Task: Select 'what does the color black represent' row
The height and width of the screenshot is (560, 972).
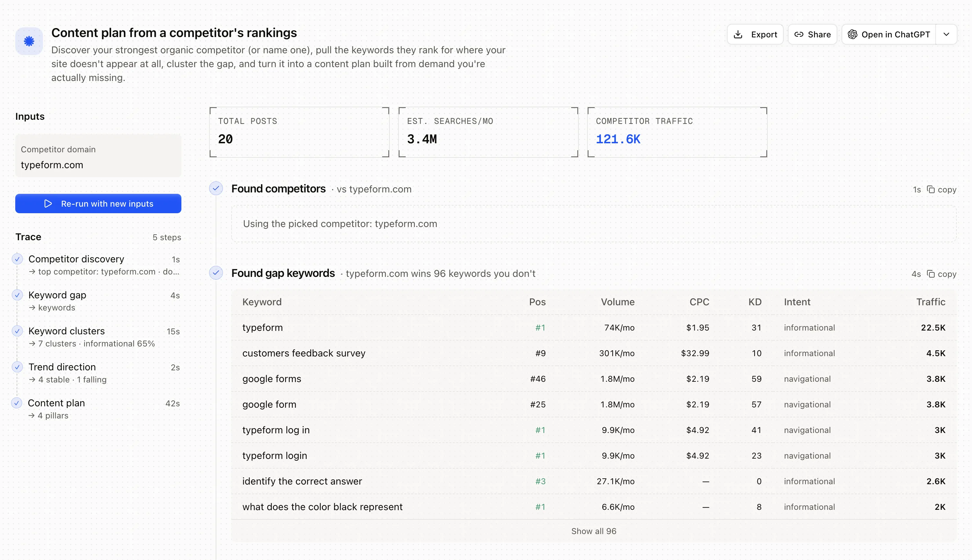Action: (594, 507)
